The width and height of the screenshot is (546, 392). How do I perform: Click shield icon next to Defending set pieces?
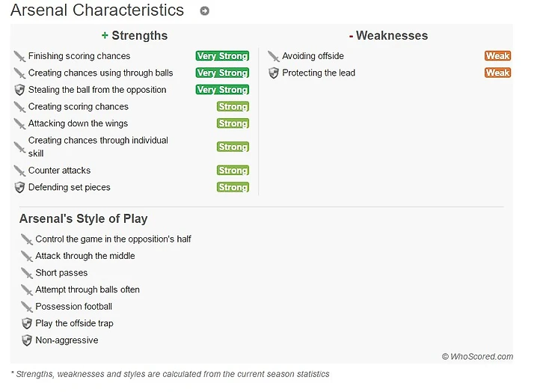[19, 188]
